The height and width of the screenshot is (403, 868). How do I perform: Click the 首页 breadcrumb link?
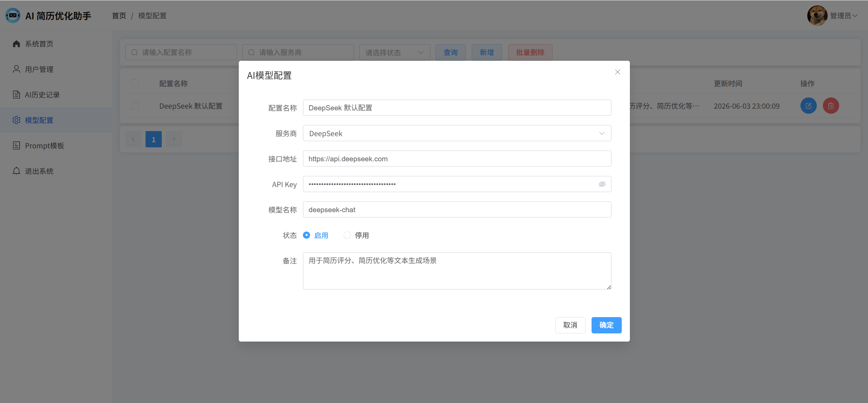119,16
